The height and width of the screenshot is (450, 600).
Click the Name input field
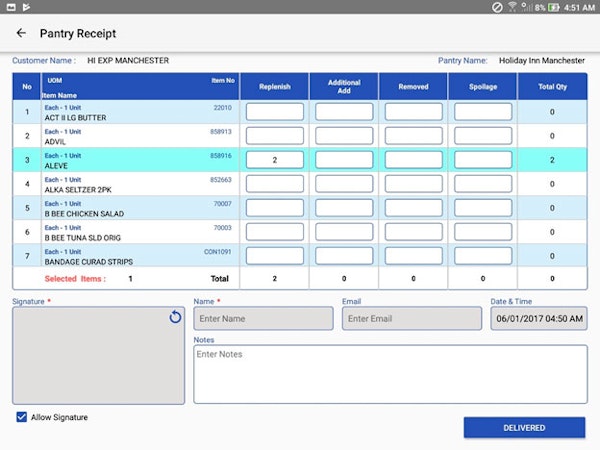coord(263,318)
